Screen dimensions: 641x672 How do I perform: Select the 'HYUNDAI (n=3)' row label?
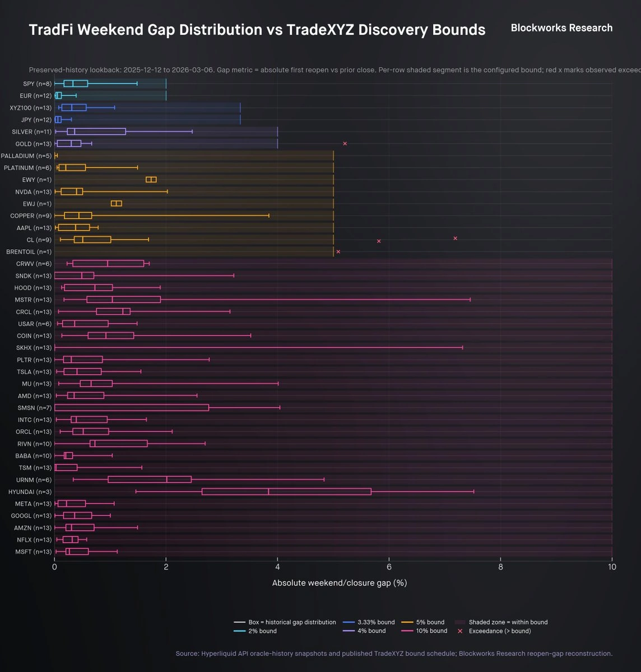pyautogui.click(x=30, y=492)
